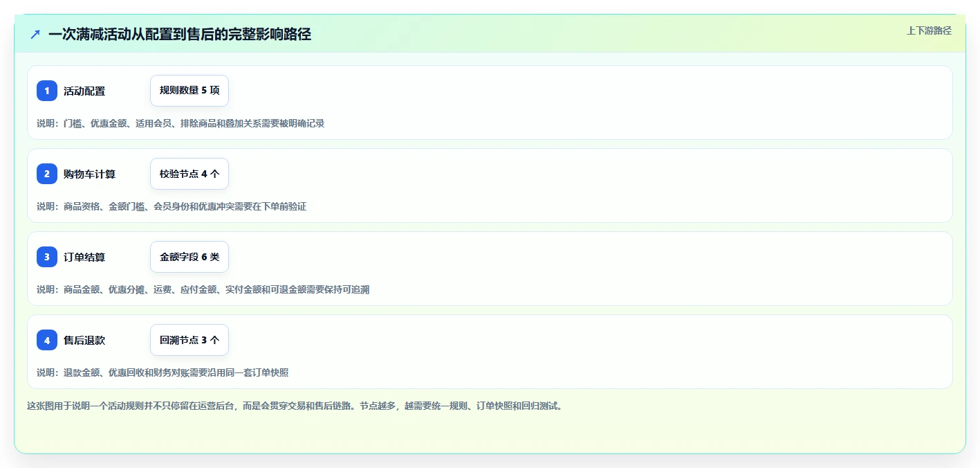Click the 校验节点 4 个 chip
This screenshot has width=980, height=468.
(189, 174)
